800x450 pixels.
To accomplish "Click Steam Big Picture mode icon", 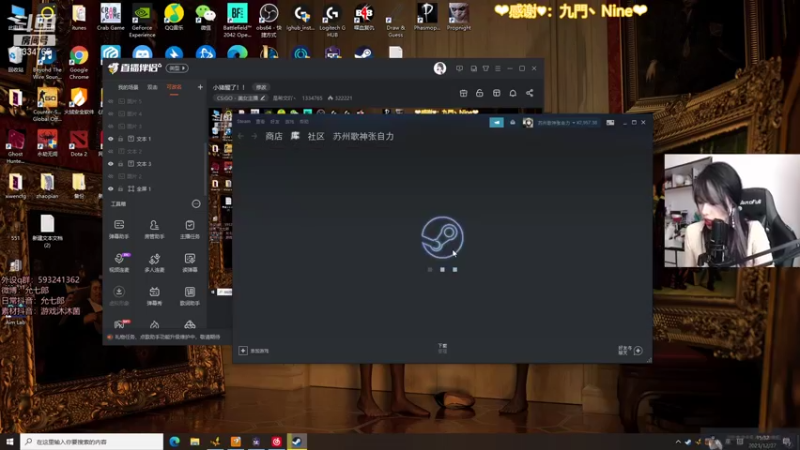I will (610, 122).
